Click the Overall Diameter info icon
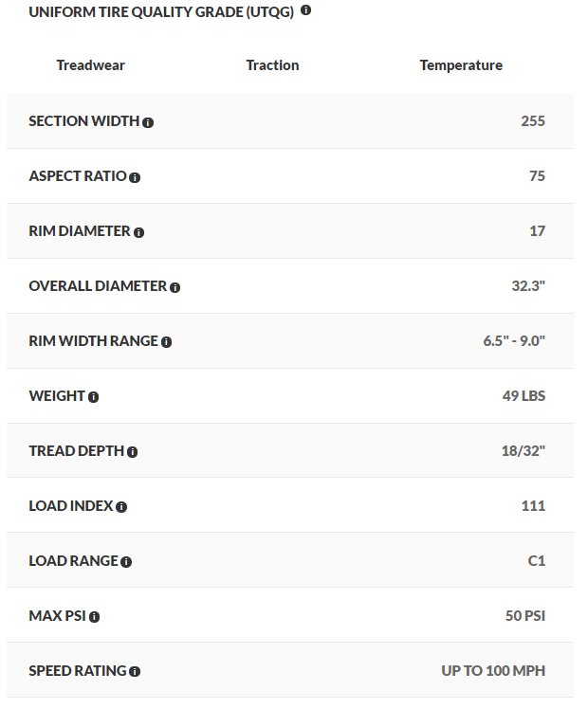The height and width of the screenshot is (709, 588). 175,287
